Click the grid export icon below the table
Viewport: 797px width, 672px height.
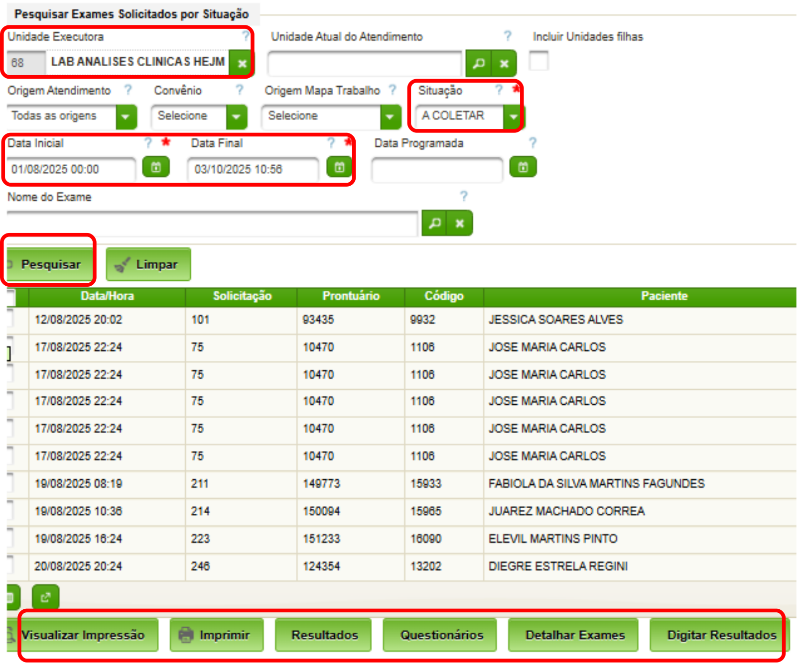point(9,597)
